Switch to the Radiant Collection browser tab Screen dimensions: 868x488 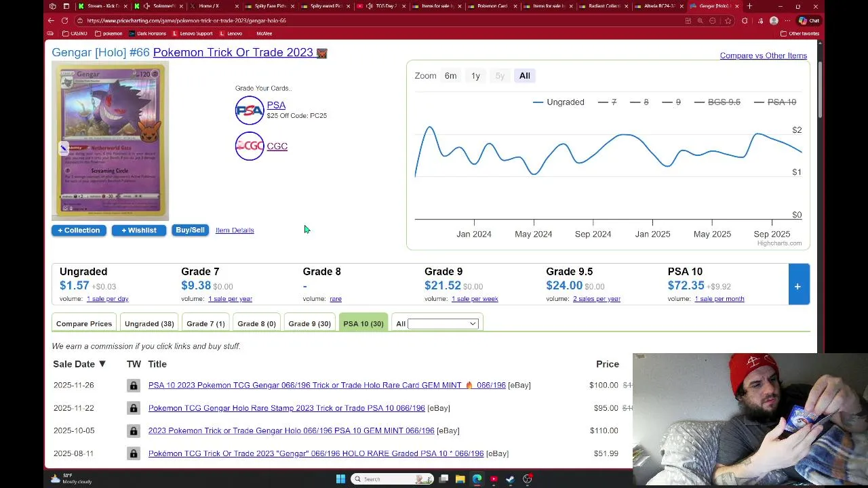604,6
